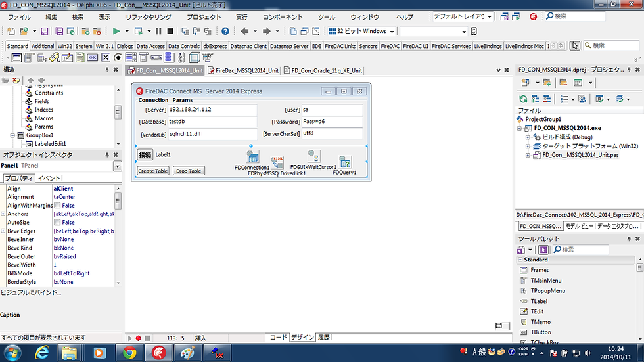Open the コンポーネント menu
The height and width of the screenshot is (362, 644).
click(283, 17)
